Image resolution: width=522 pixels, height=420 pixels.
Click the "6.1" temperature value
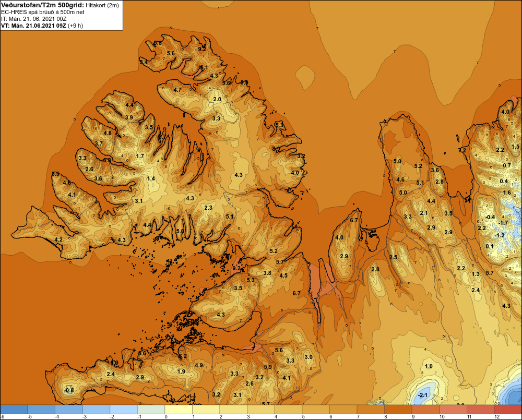204,67
